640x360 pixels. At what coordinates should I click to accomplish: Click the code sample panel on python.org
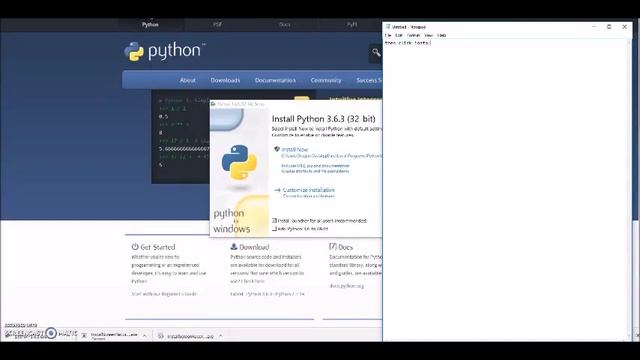(x=180, y=137)
